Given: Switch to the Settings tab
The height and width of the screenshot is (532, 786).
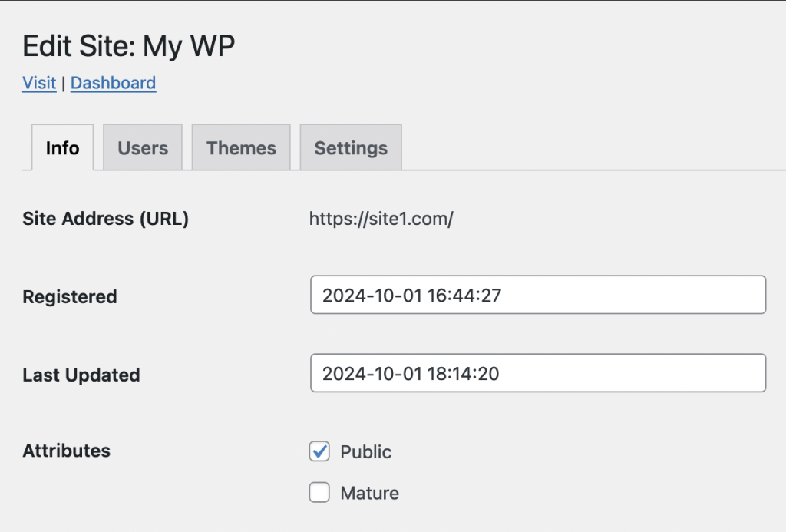Looking at the screenshot, I should (x=351, y=148).
